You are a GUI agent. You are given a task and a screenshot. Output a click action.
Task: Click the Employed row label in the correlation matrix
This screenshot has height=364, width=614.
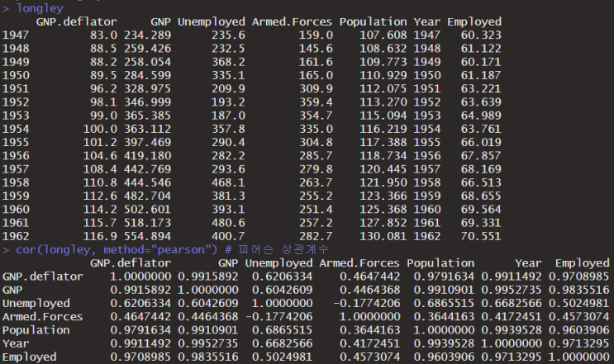pyautogui.click(x=30, y=357)
